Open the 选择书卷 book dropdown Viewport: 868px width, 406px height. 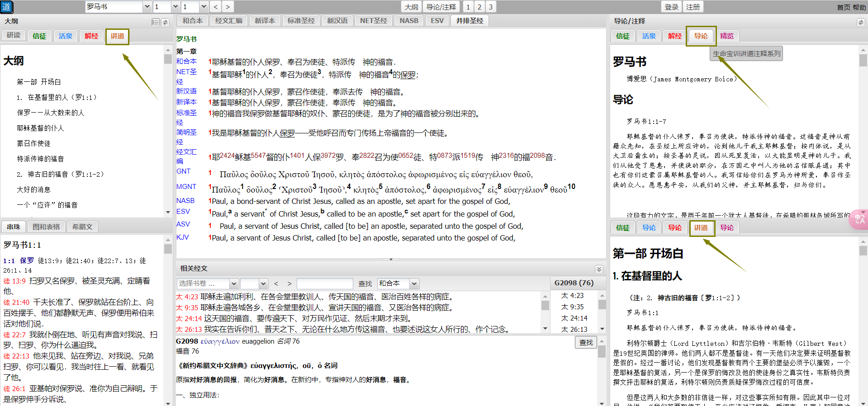234,283
